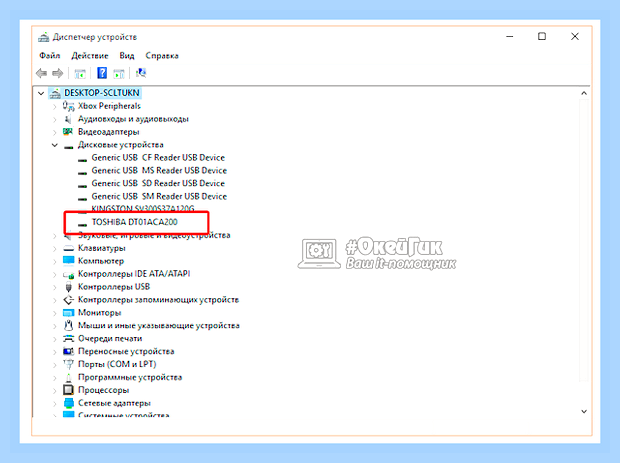Select the Контроллеры IDE ATA/ATAPI label
This screenshot has height=463, width=620.
click(x=134, y=274)
